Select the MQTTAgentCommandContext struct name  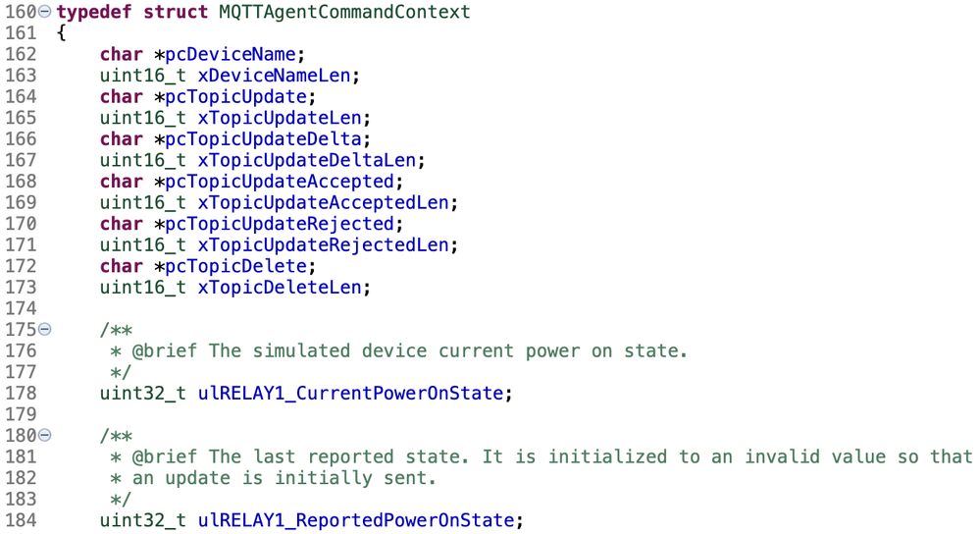344,12
